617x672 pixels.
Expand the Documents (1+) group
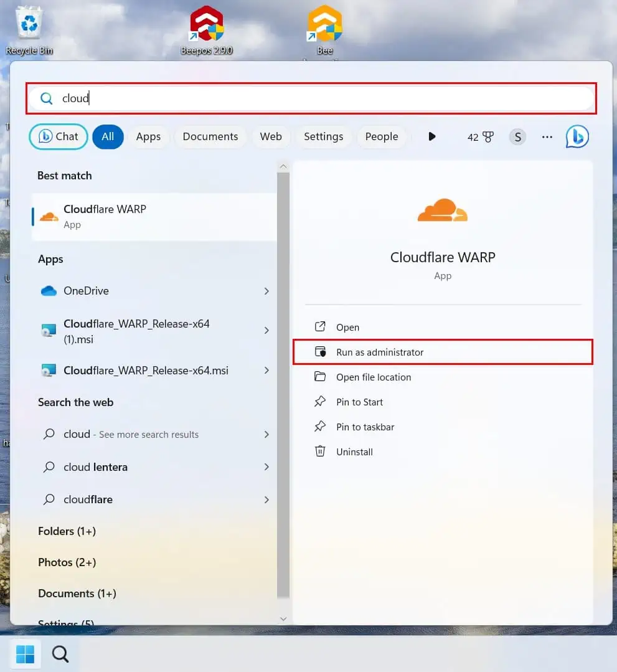77,594
